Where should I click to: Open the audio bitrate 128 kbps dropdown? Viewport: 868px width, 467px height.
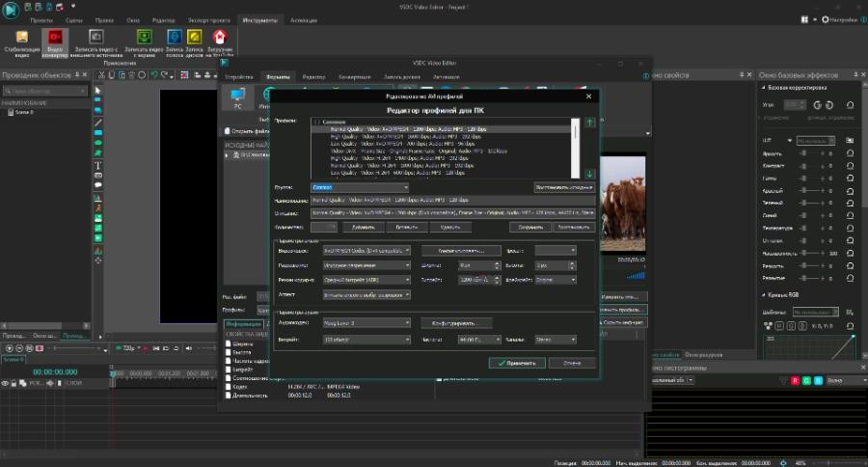click(366, 340)
